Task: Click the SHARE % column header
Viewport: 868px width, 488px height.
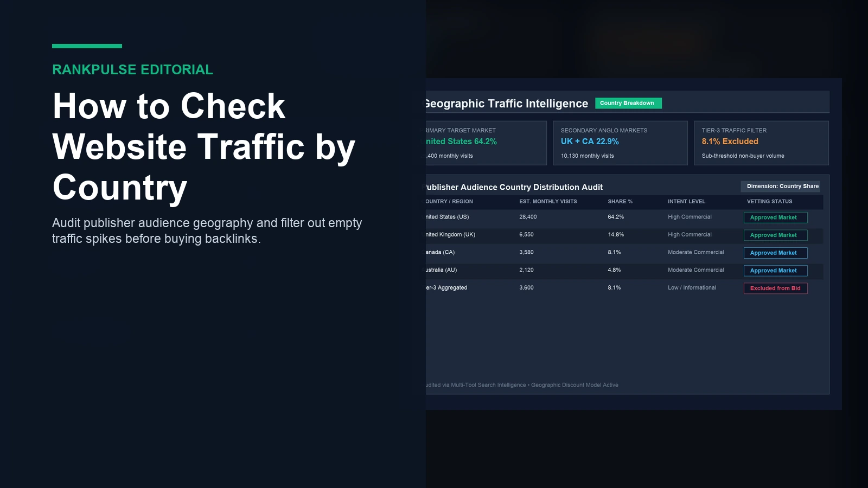Action: [x=620, y=201]
